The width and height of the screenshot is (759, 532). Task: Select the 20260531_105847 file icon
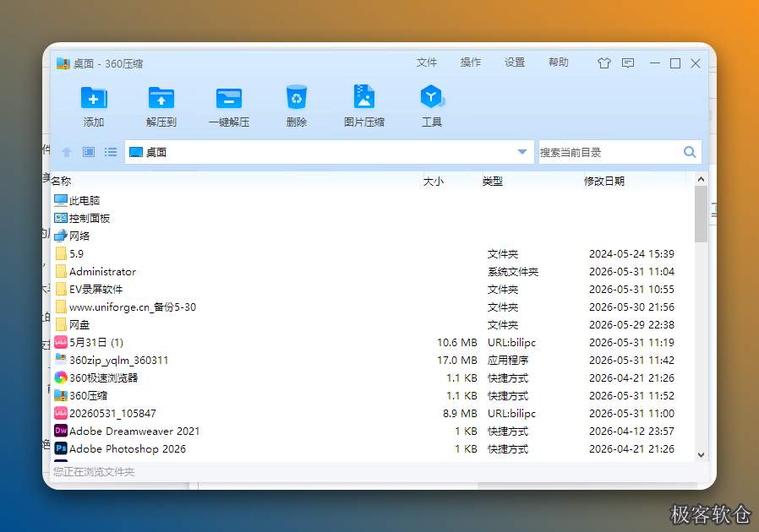(x=61, y=413)
